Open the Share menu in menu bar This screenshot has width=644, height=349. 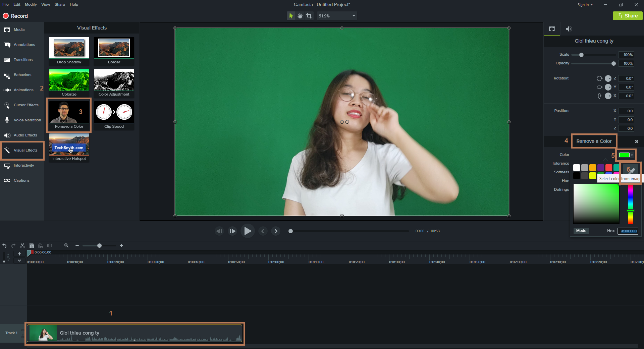tap(60, 4)
